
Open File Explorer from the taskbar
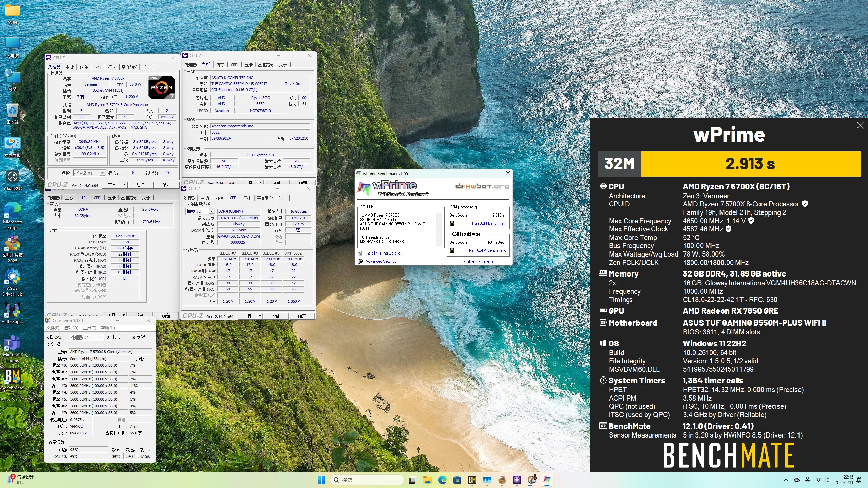pos(427,480)
